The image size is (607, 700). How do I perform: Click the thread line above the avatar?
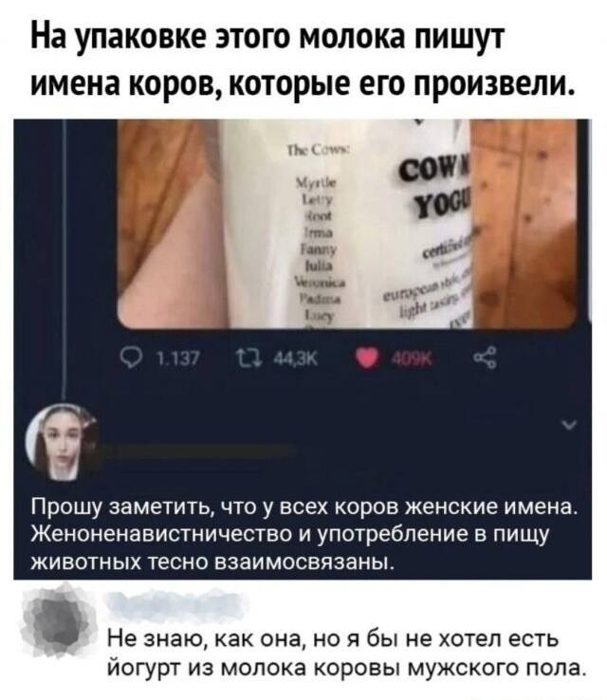click(x=65, y=261)
